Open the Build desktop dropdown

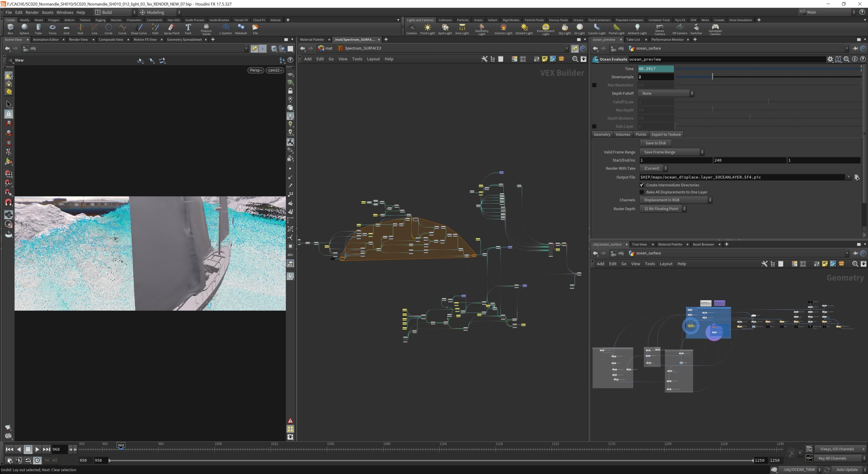click(x=115, y=12)
